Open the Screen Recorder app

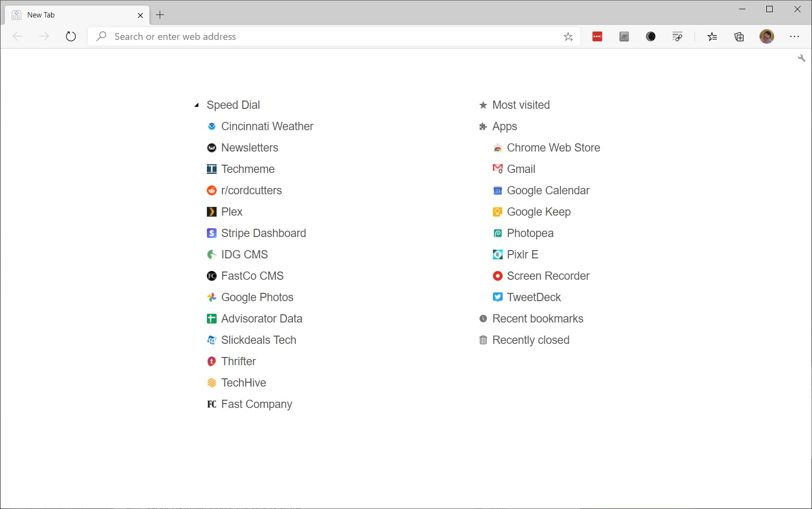point(548,275)
